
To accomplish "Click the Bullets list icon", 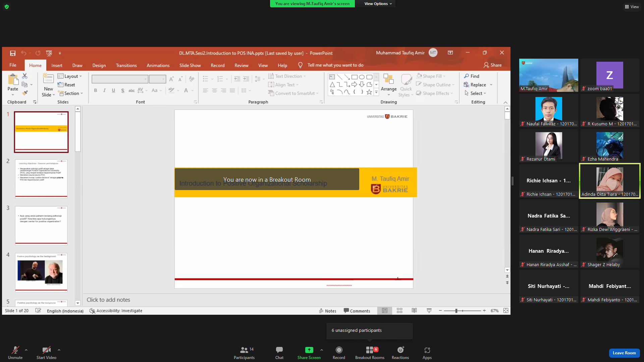I will click(x=206, y=79).
